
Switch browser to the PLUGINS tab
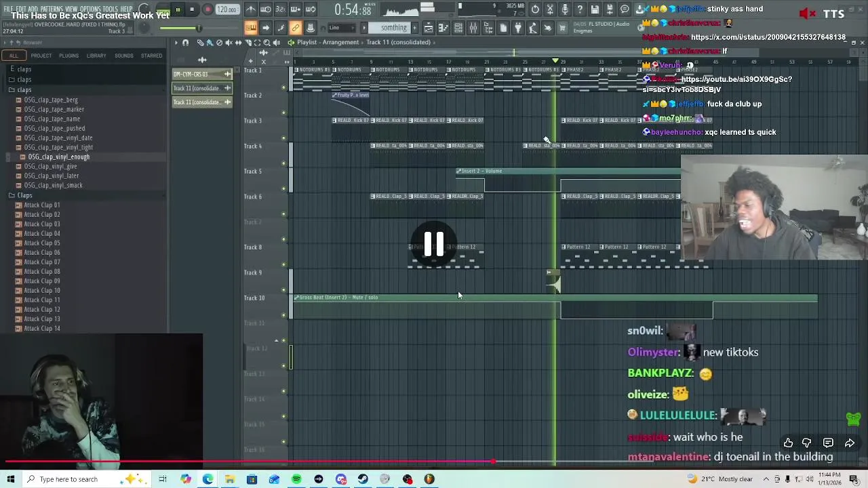pos(68,56)
